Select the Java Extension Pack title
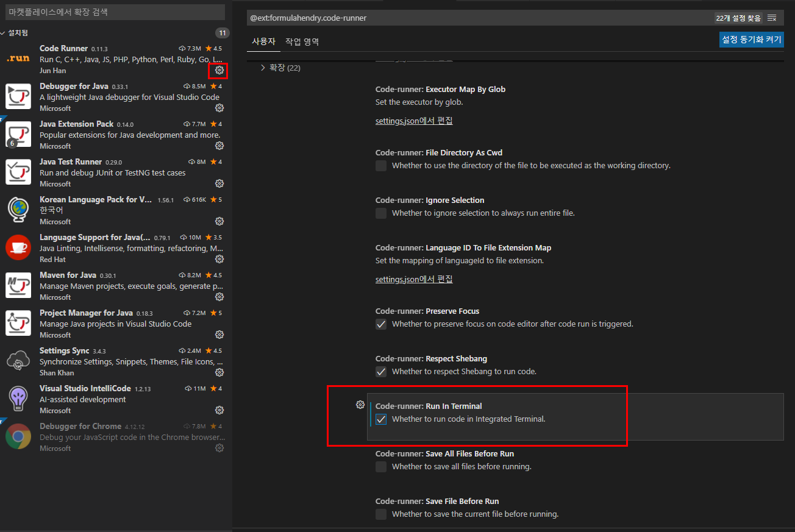This screenshot has height=532, width=795. pyautogui.click(x=76, y=124)
